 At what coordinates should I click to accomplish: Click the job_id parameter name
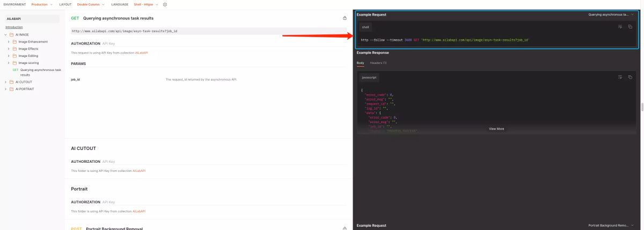[76, 80]
